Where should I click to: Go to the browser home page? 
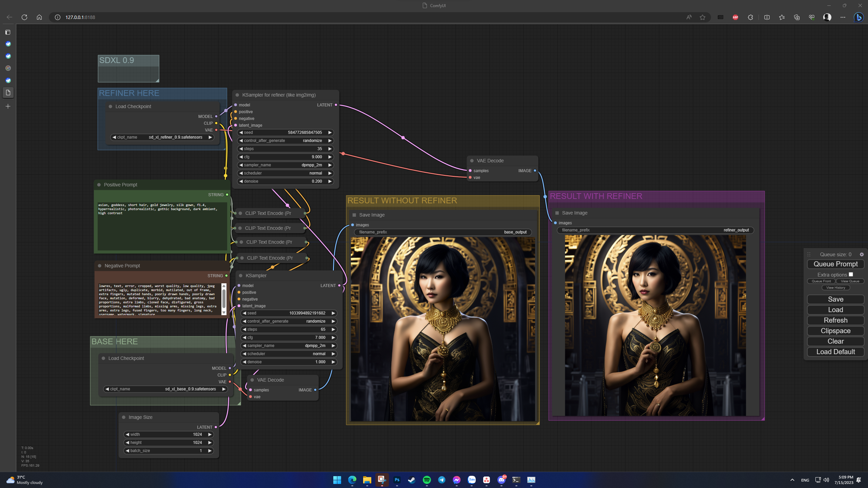[39, 17]
